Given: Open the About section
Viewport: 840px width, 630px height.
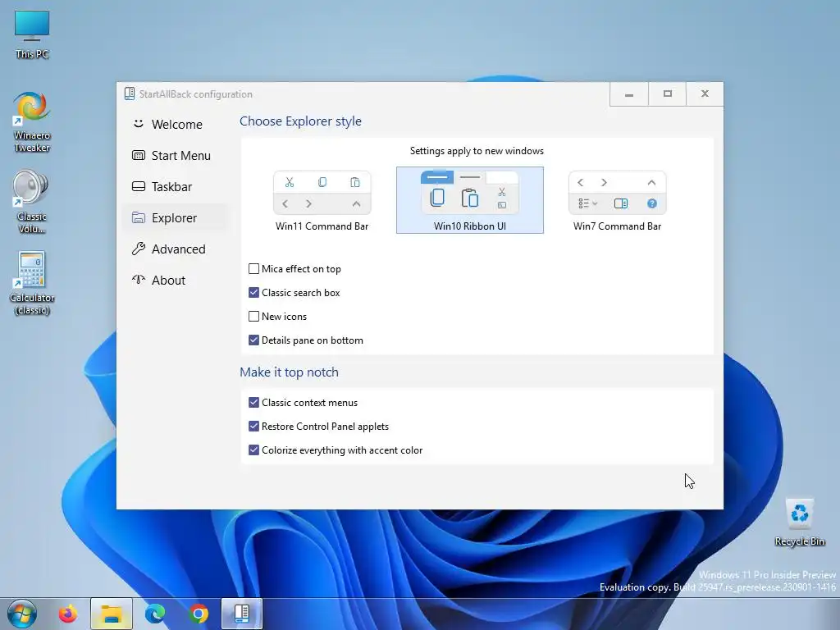Looking at the screenshot, I should click(176, 280).
